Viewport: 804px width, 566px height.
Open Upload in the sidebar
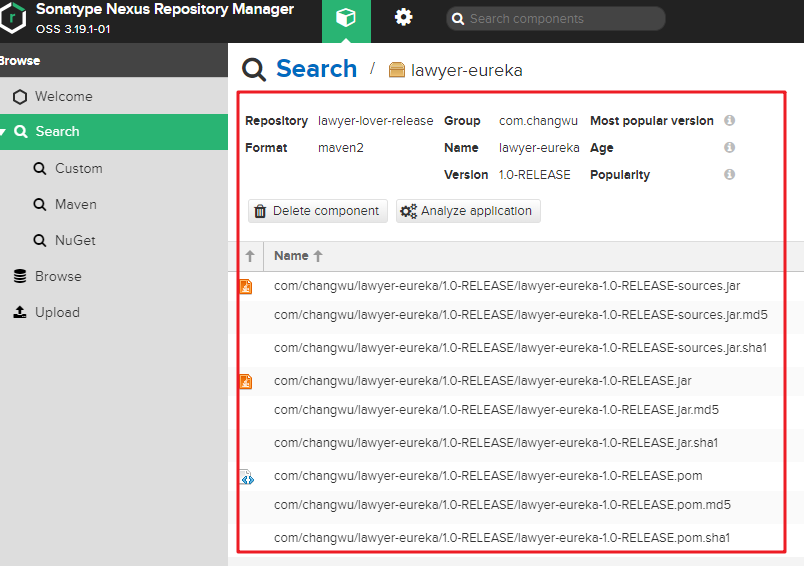coord(57,312)
